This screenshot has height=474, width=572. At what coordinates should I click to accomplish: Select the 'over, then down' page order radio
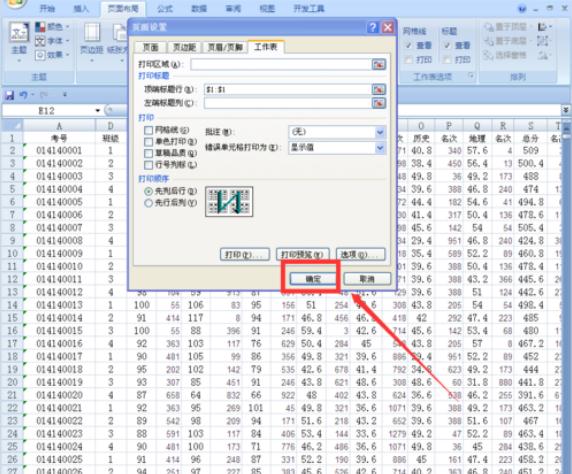(x=148, y=203)
